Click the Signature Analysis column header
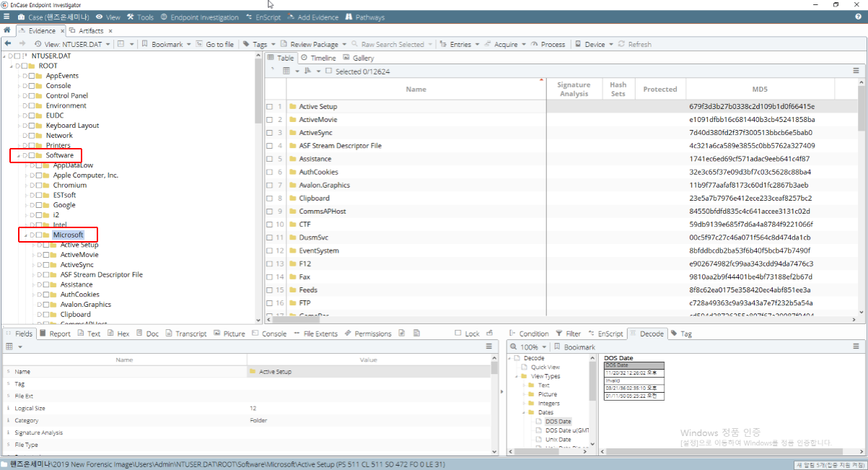The width and height of the screenshot is (868, 470). click(574, 89)
